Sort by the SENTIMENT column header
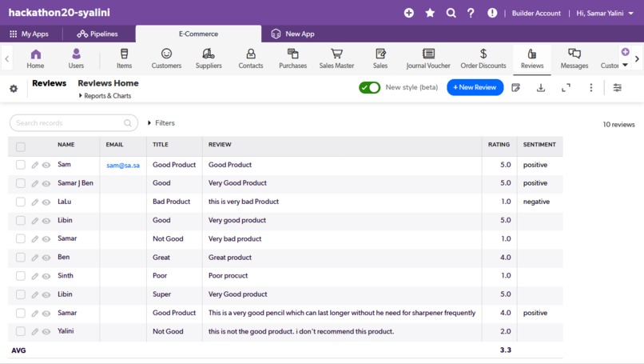The width and height of the screenshot is (644, 364). 539,144
